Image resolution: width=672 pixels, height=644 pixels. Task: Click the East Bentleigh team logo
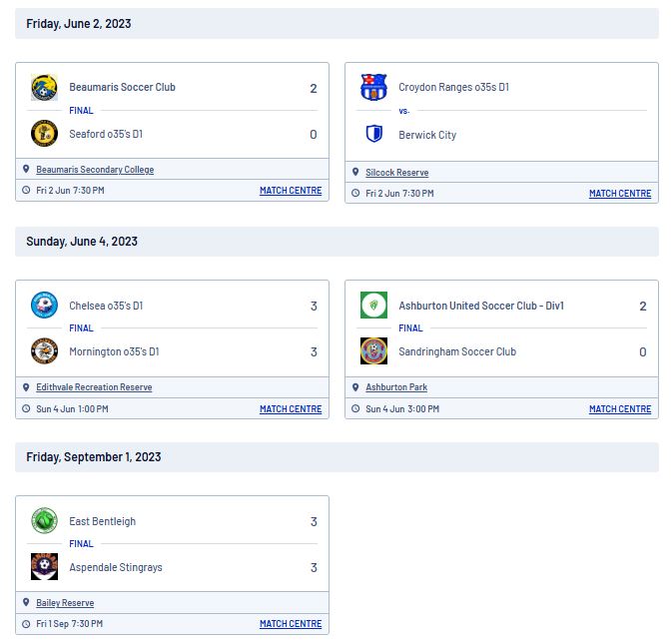click(x=44, y=520)
